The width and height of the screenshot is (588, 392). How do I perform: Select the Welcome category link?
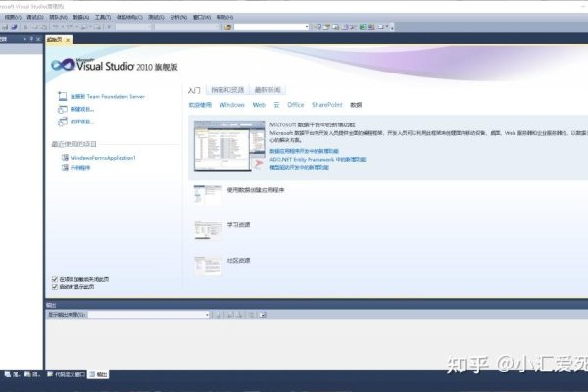[200, 105]
